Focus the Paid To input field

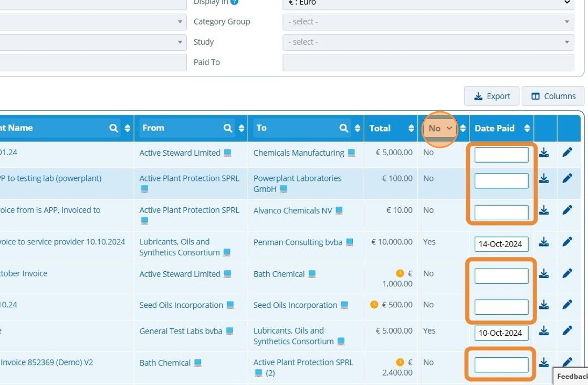tap(428, 62)
